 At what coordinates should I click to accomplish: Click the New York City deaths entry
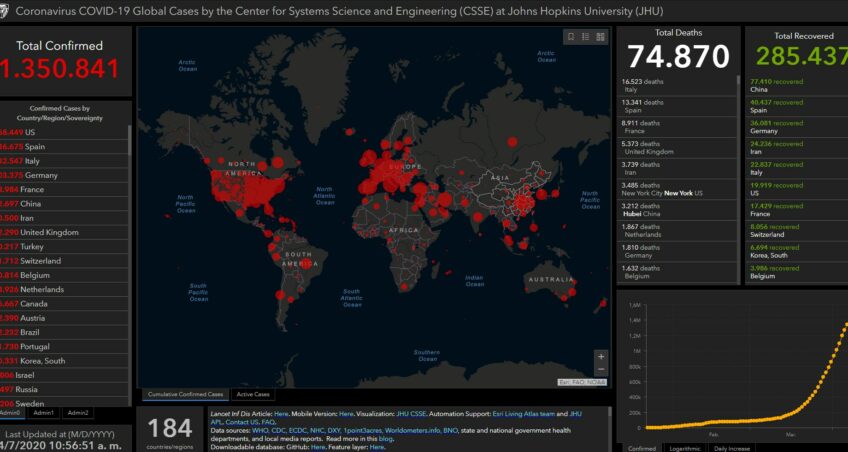pyautogui.click(x=677, y=189)
